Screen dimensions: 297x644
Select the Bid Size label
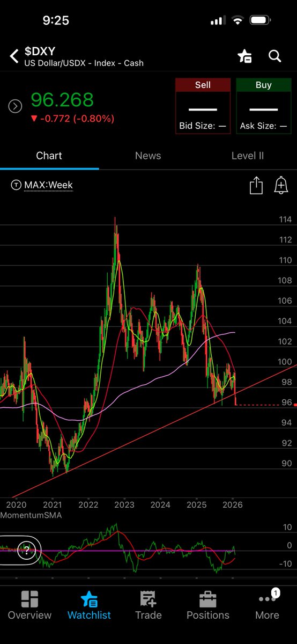point(203,126)
